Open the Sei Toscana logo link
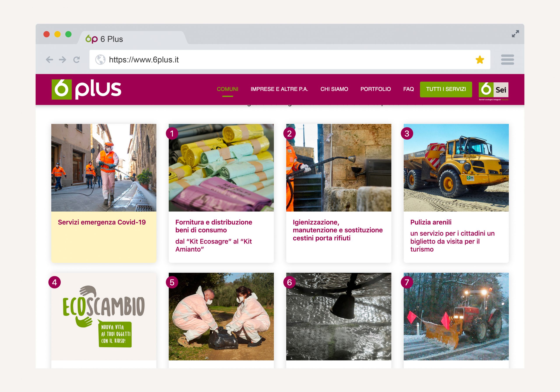This screenshot has height=392, width=560. pyautogui.click(x=493, y=91)
